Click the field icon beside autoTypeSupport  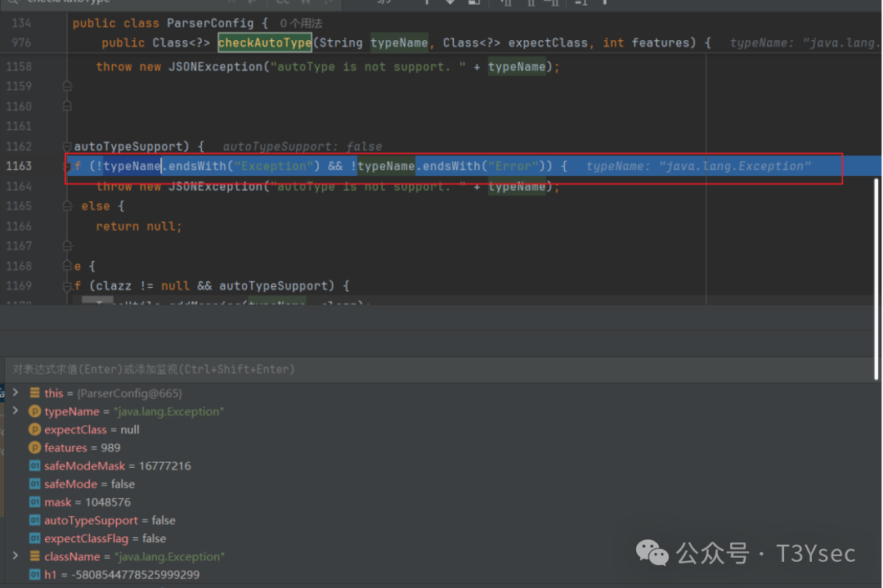click(34, 520)
